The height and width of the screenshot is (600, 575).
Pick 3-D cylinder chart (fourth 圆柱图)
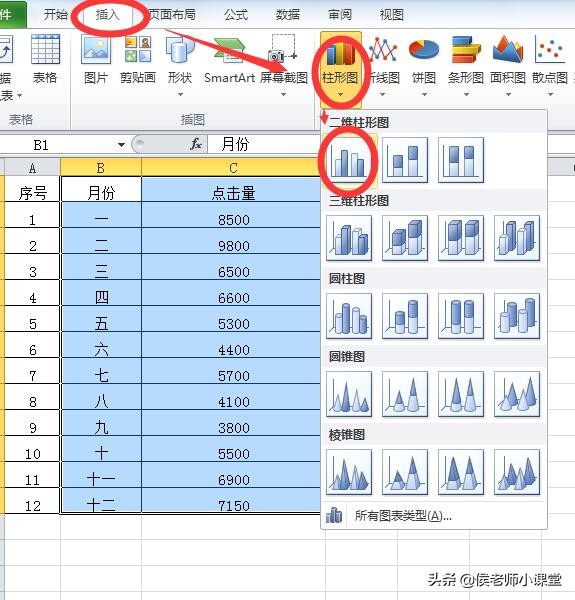(517, 316)
